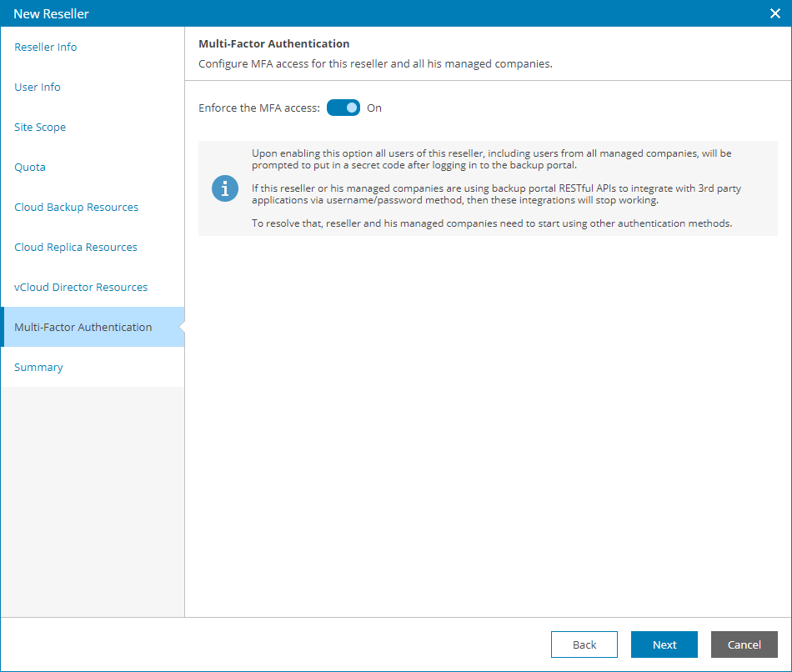
Task: Click the RESTful APIs warning paragraph
Action: (x=496, y=194)
